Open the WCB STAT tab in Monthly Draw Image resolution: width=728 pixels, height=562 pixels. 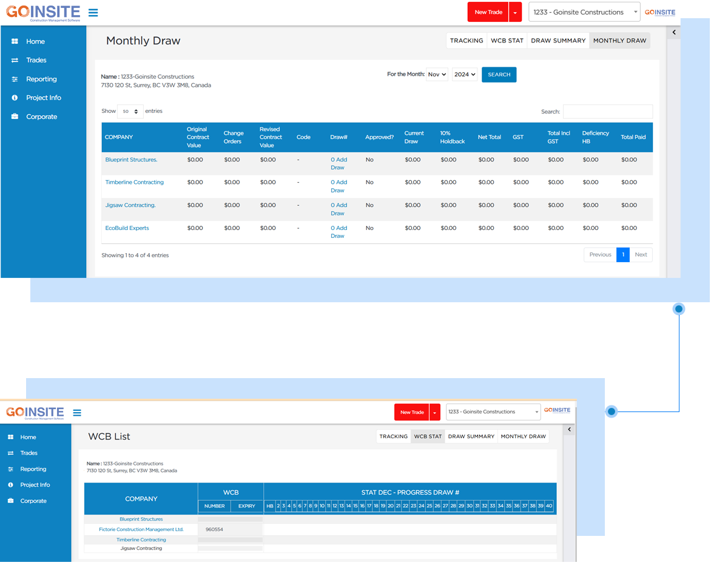coord(507,41)
